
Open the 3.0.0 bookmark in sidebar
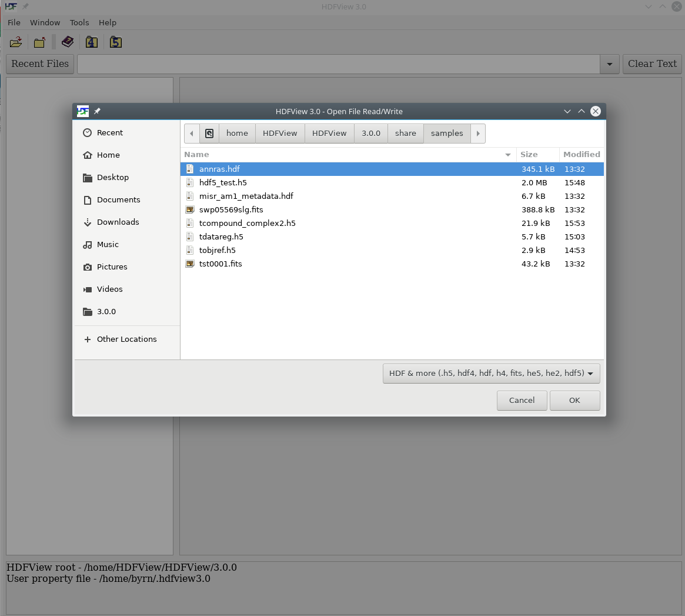[x=127, y=311]
